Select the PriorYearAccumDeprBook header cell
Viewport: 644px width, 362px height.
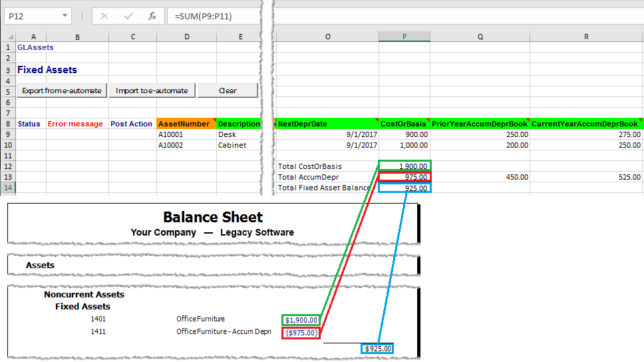pos(480,124)
